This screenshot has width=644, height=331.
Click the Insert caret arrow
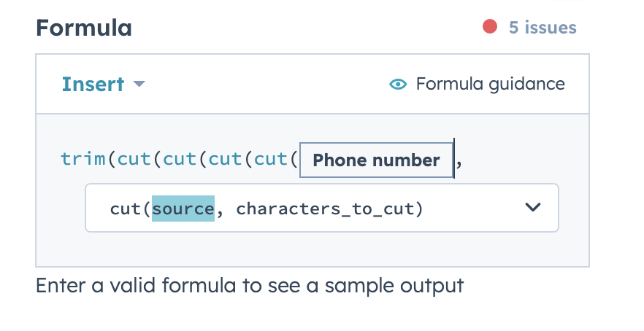pos(139,85)
